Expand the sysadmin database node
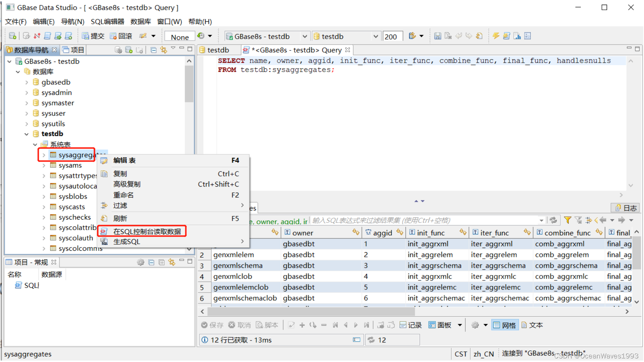The image size is (644, 362). (x=26, y=93)
